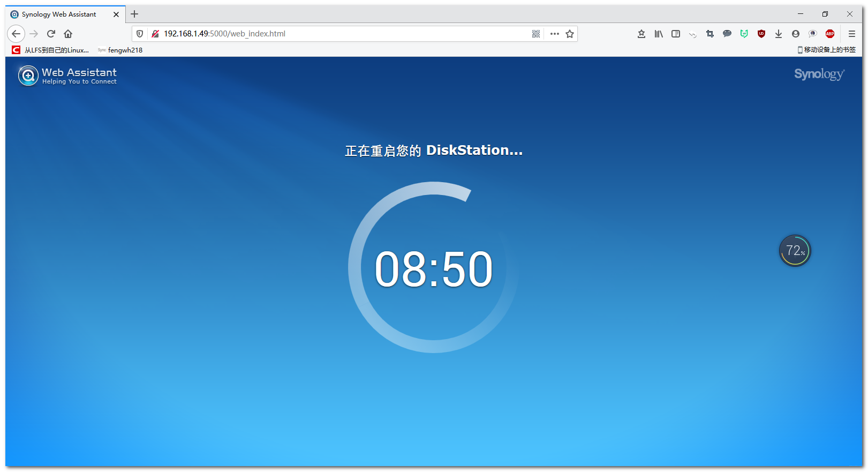Click the Forward arrow button
This screenshot has width=868, height=472.
click(x=34, y=34)
